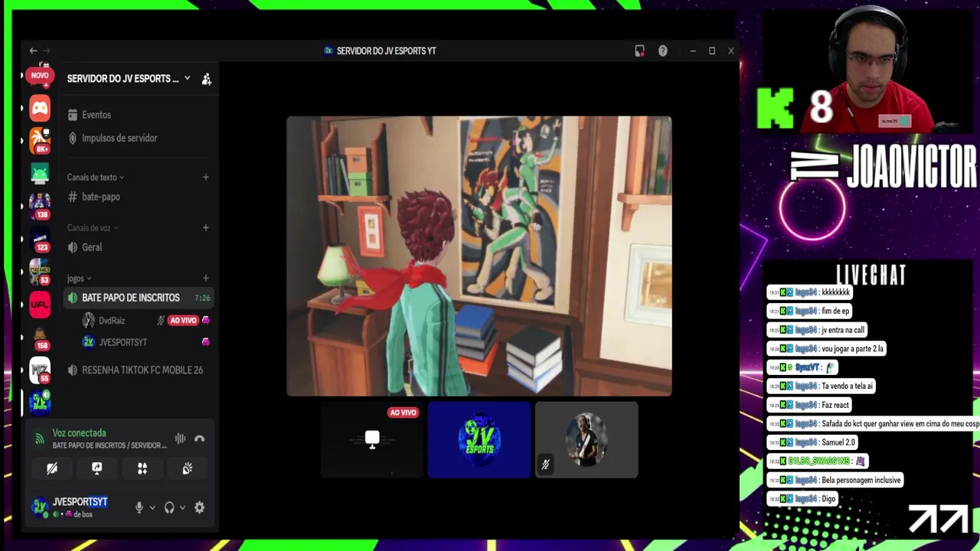980x551 pixels.
Task: Click the green voice connection signal icon
Action: 40,439
